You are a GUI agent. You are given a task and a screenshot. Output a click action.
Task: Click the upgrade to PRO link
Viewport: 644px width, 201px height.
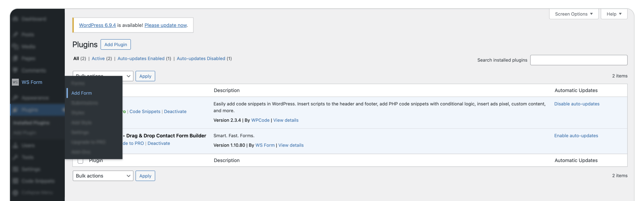coord(133,143)
